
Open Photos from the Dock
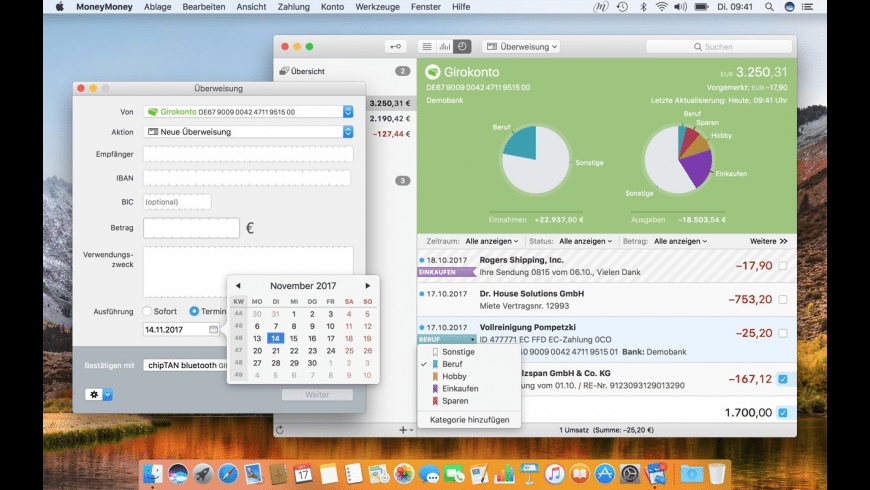(404, 474)
